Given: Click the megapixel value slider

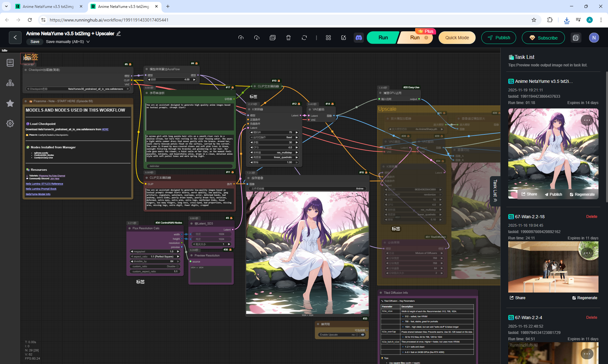Looking at the screenshot, I should click(155, 251).
